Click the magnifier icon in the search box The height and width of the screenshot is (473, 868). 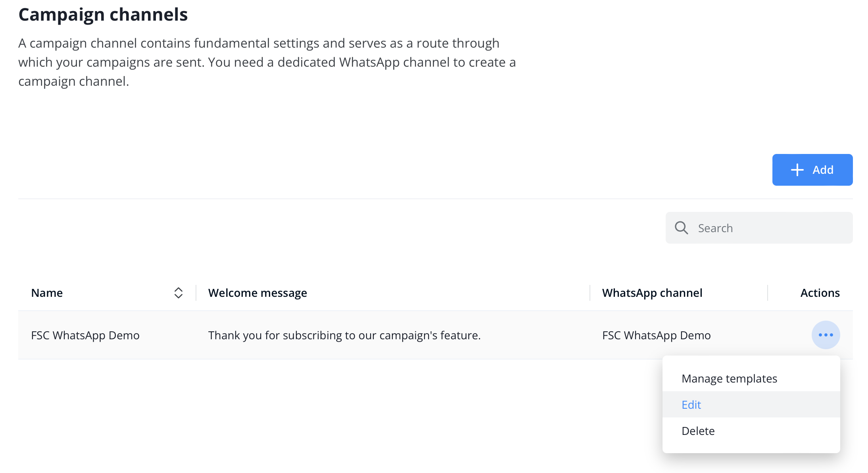(681, 228)
